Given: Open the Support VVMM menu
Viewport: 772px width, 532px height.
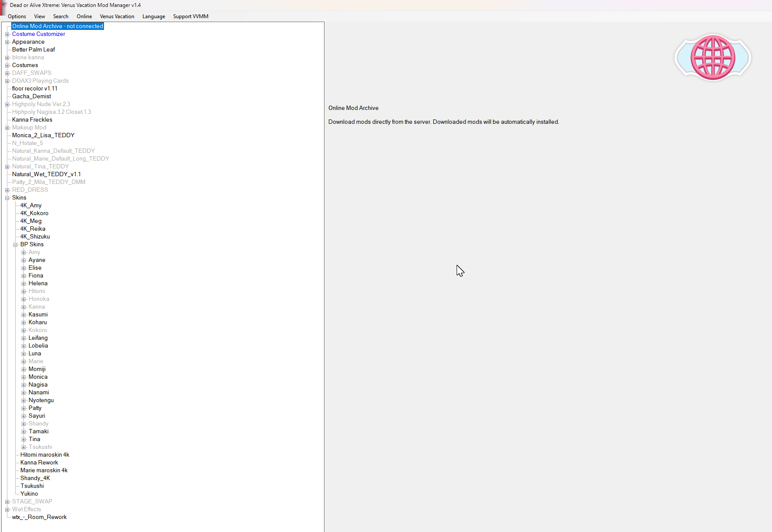Looking at the screenshot, I should (x=191, y=16).
